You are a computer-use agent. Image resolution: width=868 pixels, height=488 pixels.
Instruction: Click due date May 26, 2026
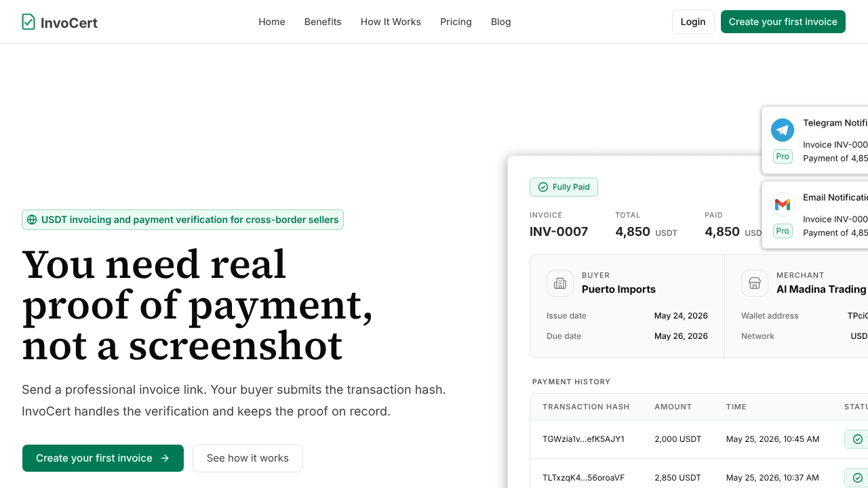click(681, 336)
